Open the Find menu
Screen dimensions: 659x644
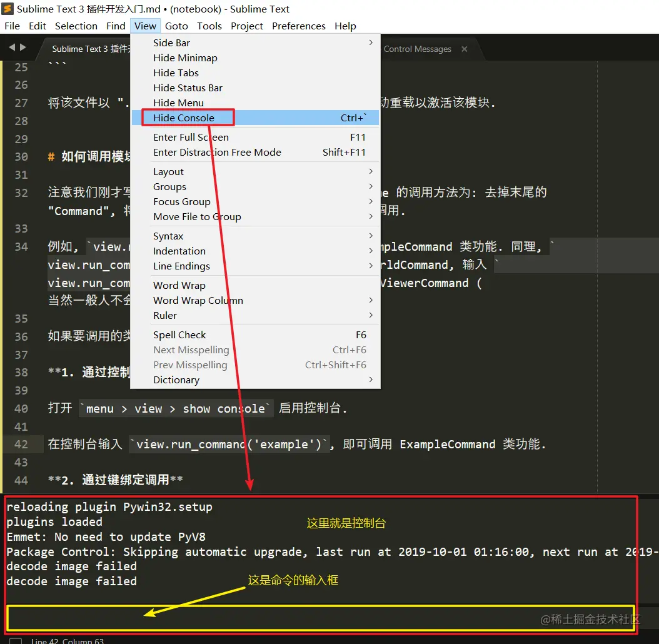pyautogui.click(x=116, y=26)
